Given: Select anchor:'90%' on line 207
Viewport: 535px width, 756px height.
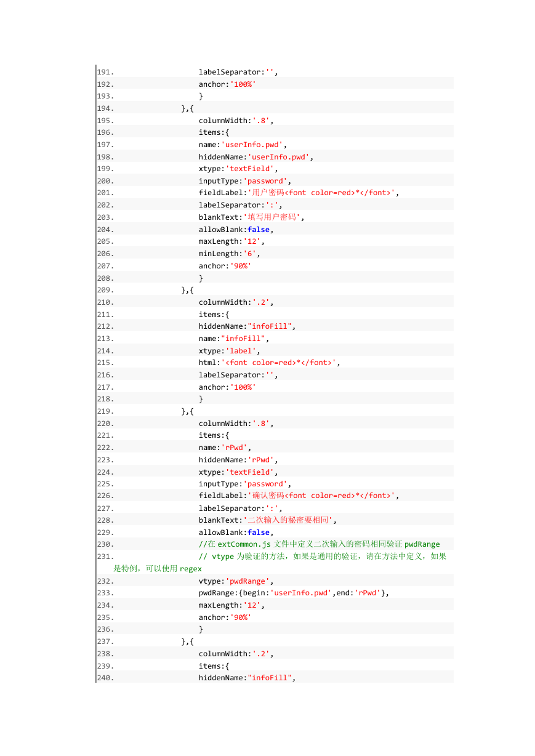Looking at the screenshot, I should pyautogui.click(x=225, y=266).
